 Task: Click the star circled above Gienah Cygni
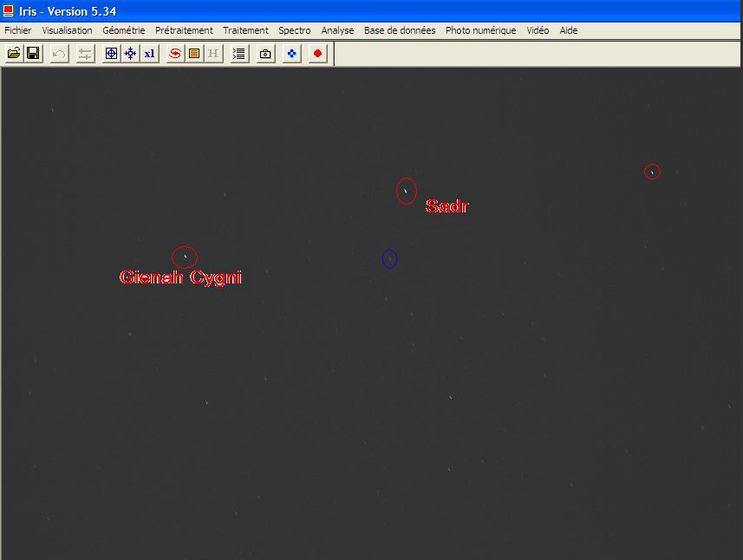(186, 257)
